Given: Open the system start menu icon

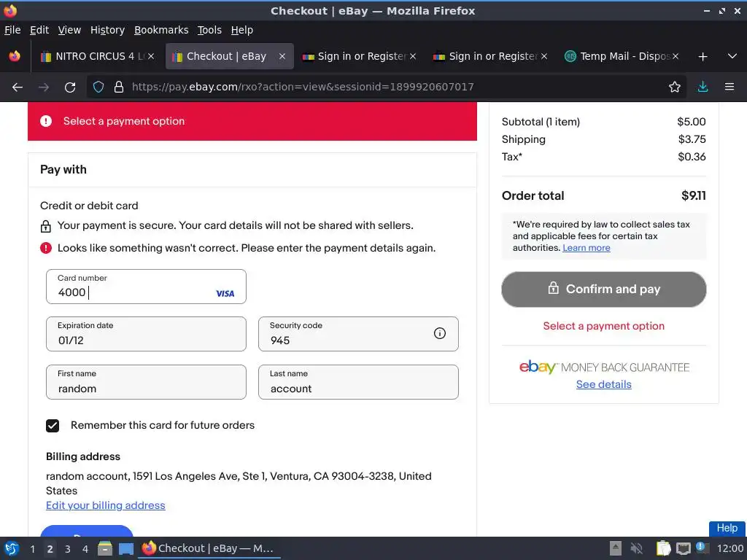Looking at the screenshot, I should [12, 548].
